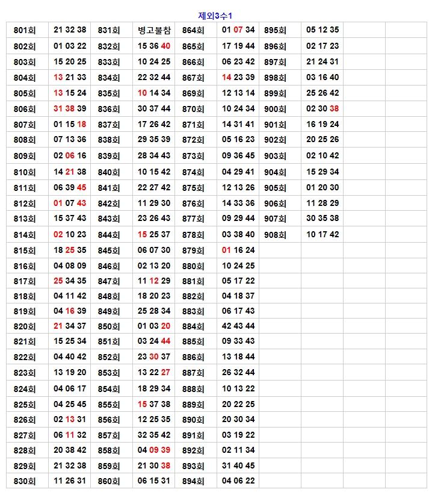Select the 860회 round label
The height and width of the screenshot is (504, 438).
tap(109, 481)
